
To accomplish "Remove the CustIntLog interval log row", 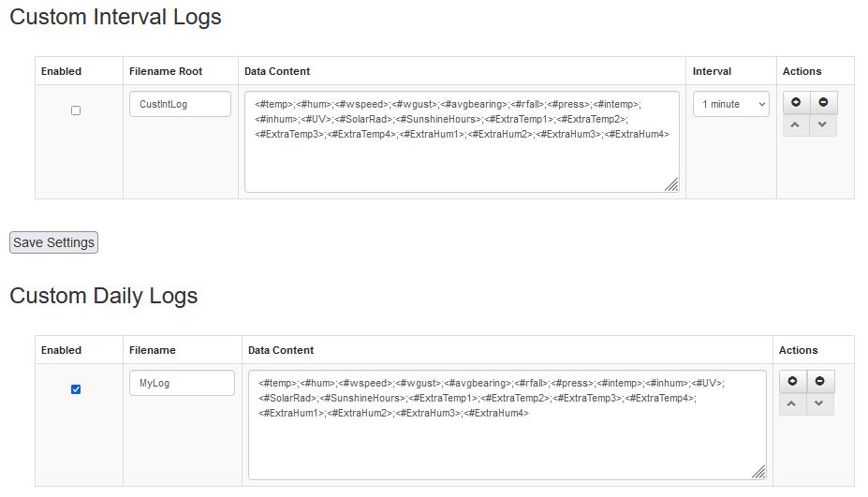I will tap(823, 103).
